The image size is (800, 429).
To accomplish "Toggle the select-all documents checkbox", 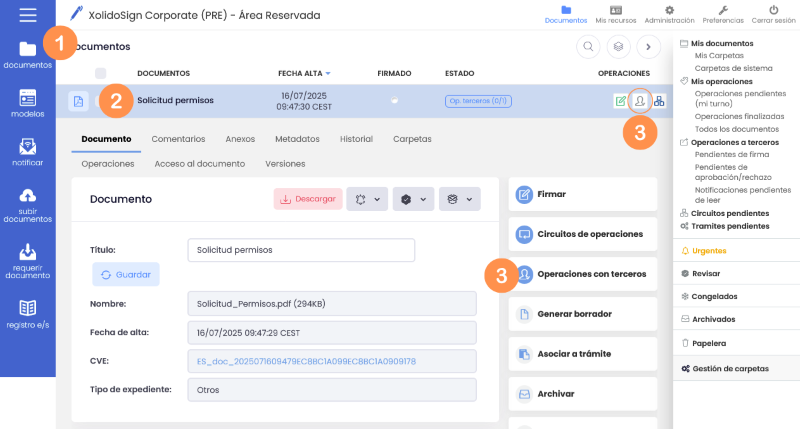I will click(x=101, y=73).
